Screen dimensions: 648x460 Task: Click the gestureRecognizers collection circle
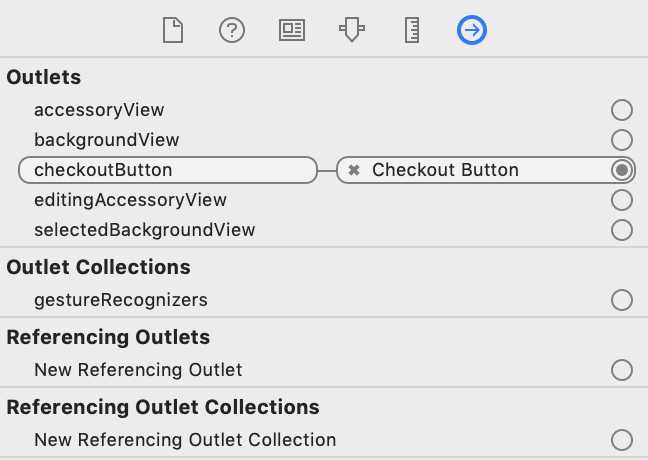(622, 300)
